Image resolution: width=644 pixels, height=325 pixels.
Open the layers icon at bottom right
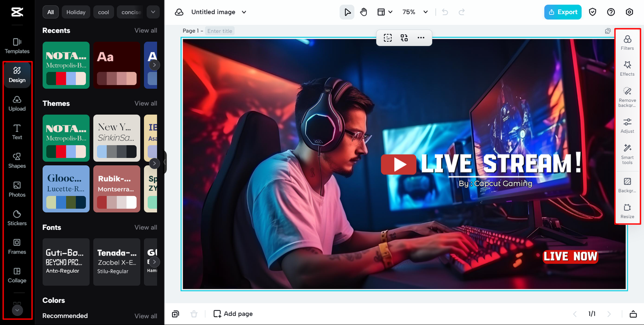pos(633,314)
